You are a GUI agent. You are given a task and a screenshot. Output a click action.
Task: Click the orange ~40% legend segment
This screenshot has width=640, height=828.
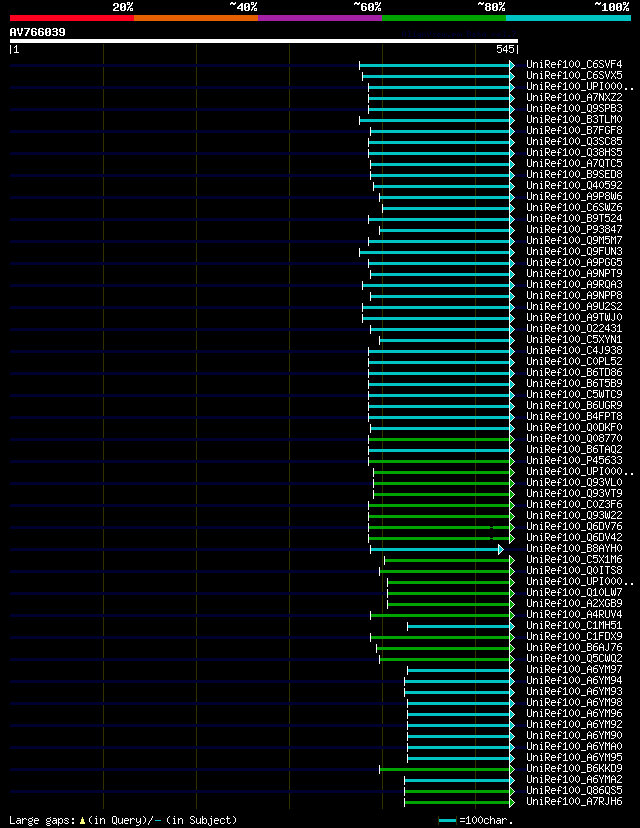click(x=196, y=17)
